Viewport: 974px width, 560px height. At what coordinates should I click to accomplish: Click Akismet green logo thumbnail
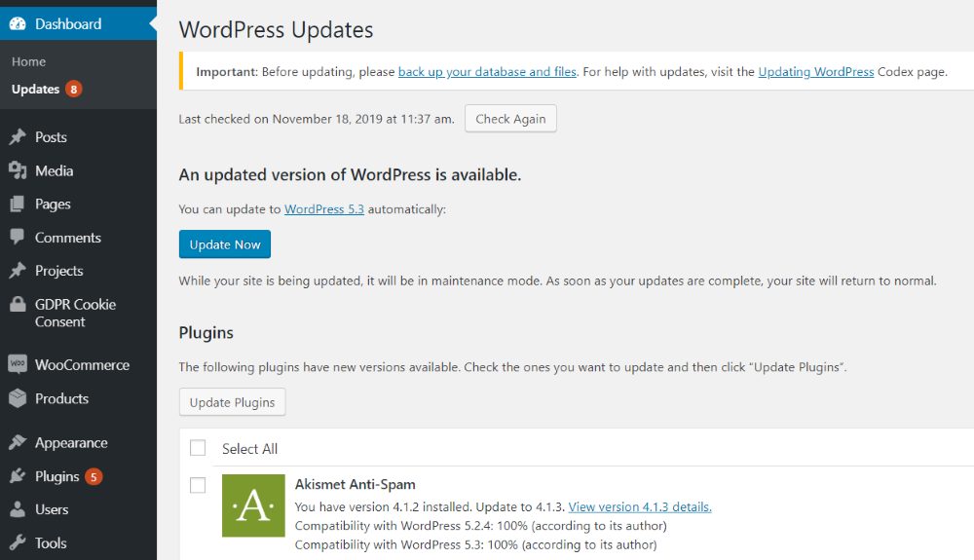pyautogui.click(x=253, y=505)
